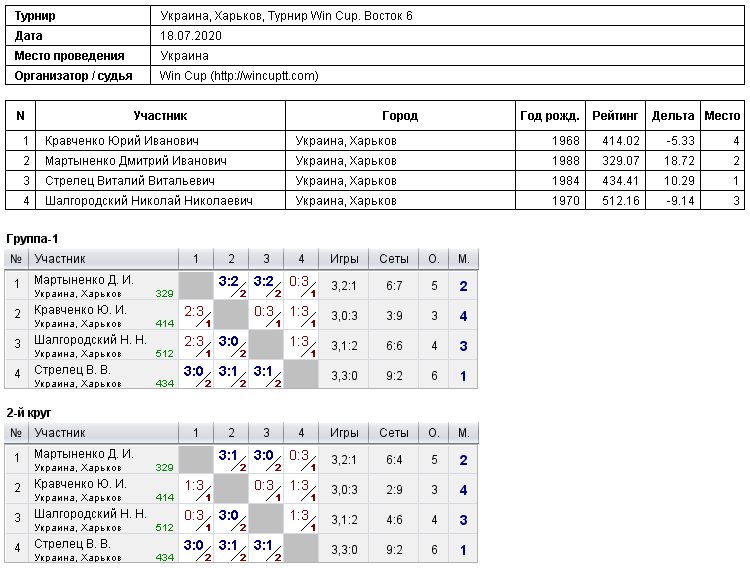
Task: Click rating value 512.16
Action: [x=621, y=200]
